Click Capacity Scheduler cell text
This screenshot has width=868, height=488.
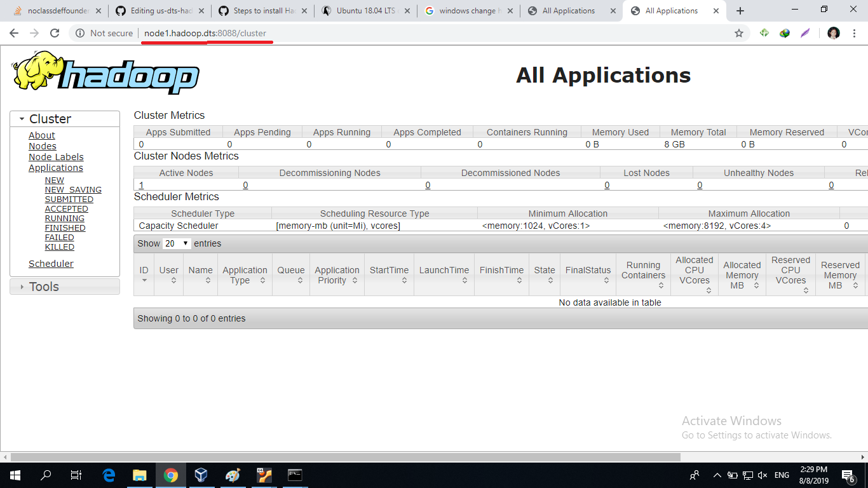pos(179,226)
